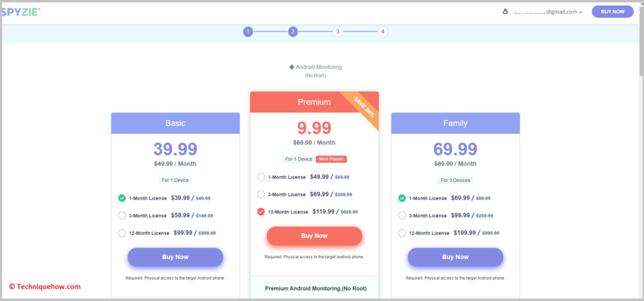Select Premium 1-Month License radio
Image resolution: width=644 pixels, height=301 pixels.
[x=261, y=177]
